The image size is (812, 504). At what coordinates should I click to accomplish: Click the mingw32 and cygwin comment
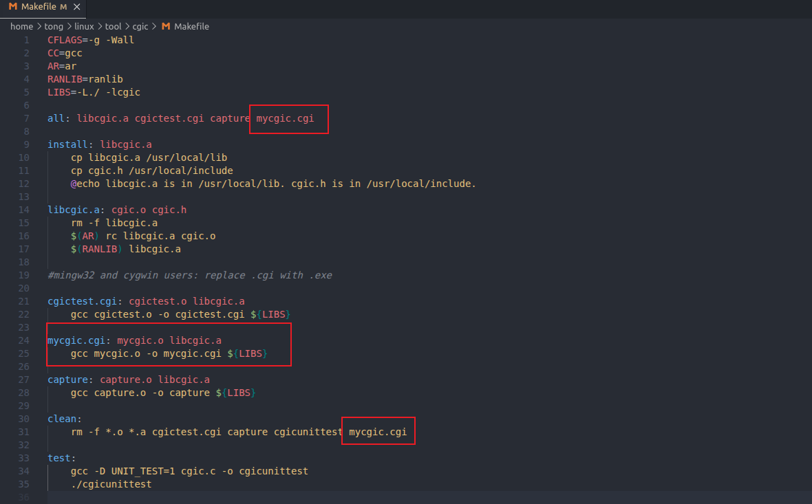tap(190, 275)
